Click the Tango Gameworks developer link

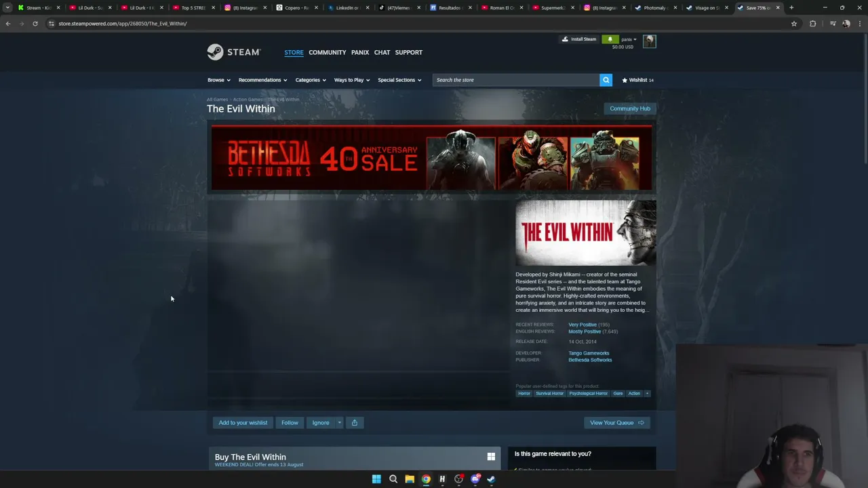(589, 353)
